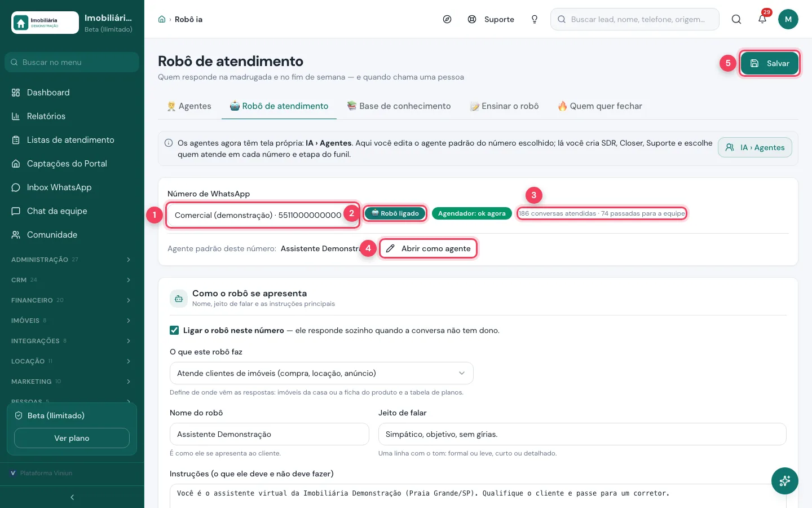The height and width of the screenshot is (508, 812).
Task: Click Abrir como agente button
Action: [429, 248]
